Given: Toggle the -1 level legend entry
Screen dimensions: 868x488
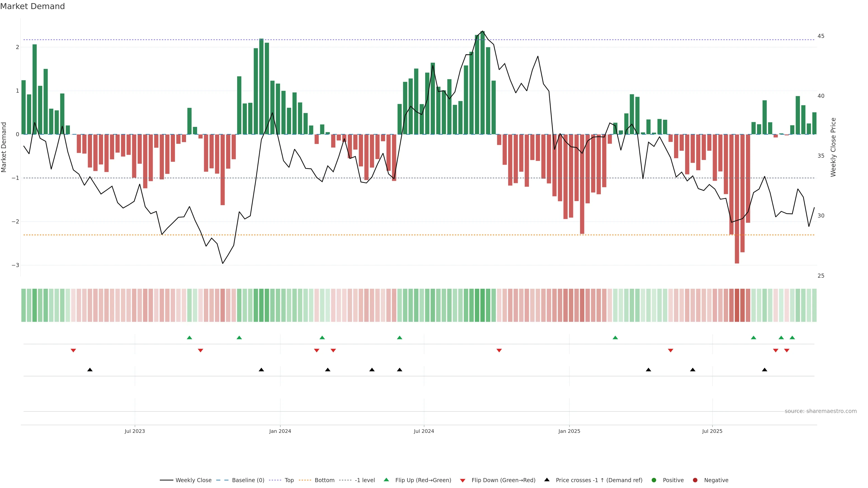Looking at the screenshot, I should click(365, 480).
